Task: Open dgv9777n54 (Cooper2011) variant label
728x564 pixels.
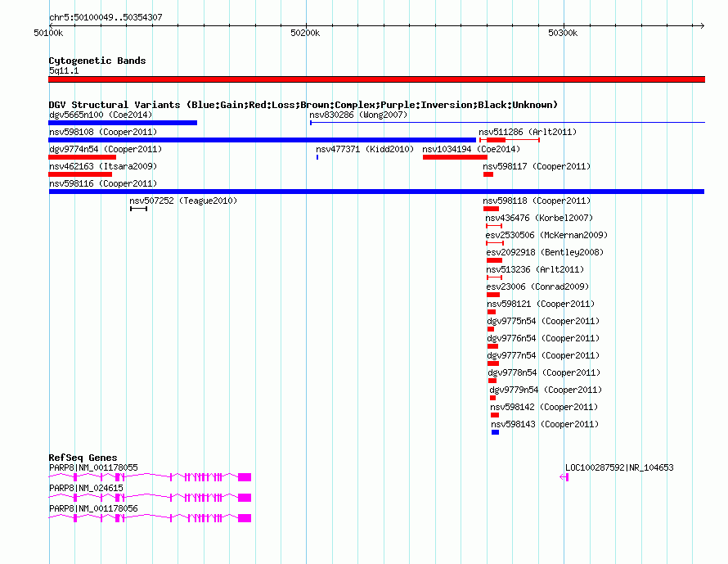Action: pos(543,355)
